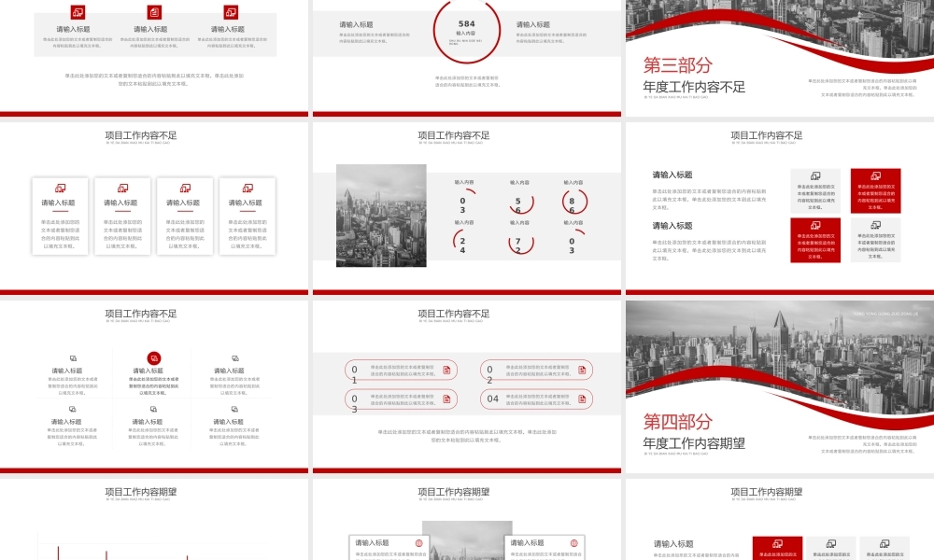This screenshot has height=560, width=934.
Task: Click the icon in the lower gray tile of the four-tile slide
Action: click(x=876, y=226)
